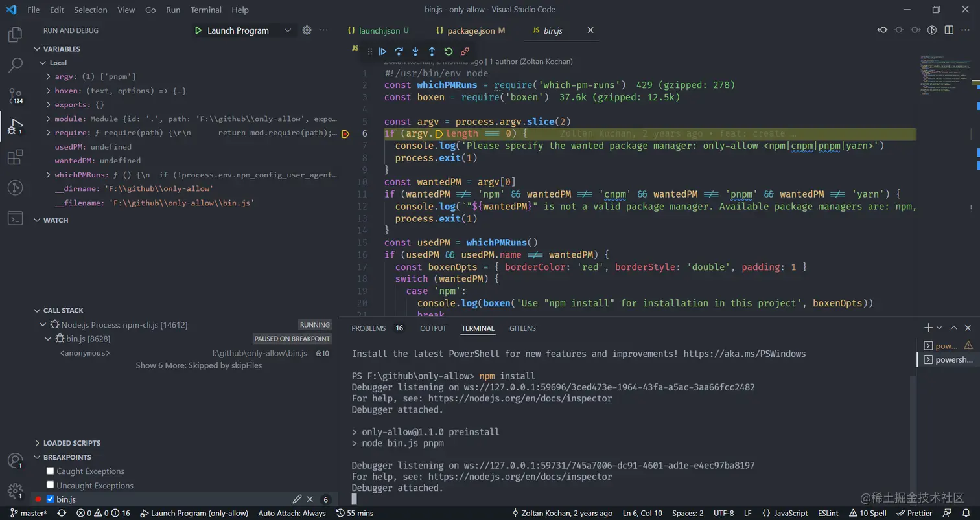
Task: Step into the current function
Action: click(x=415, y=51)
